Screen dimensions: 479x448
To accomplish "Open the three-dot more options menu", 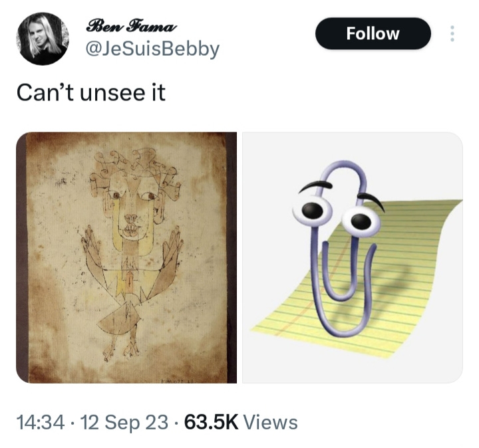I will (x=452, y=34).
